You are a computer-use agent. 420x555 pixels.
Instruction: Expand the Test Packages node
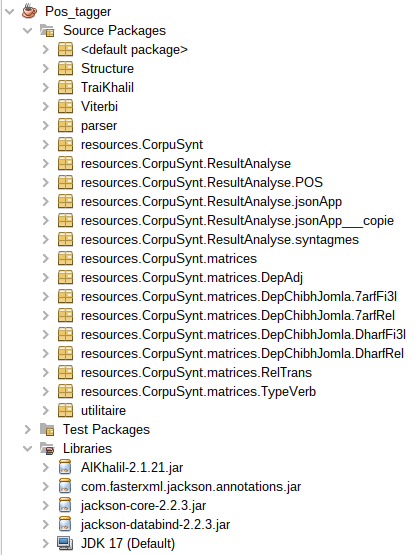click(28, 429)
